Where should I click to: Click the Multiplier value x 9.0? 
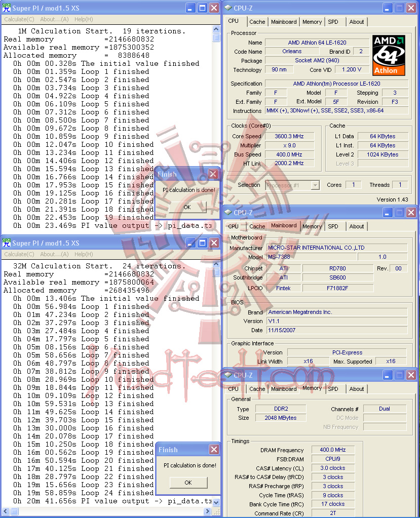(x=289, y=145)
